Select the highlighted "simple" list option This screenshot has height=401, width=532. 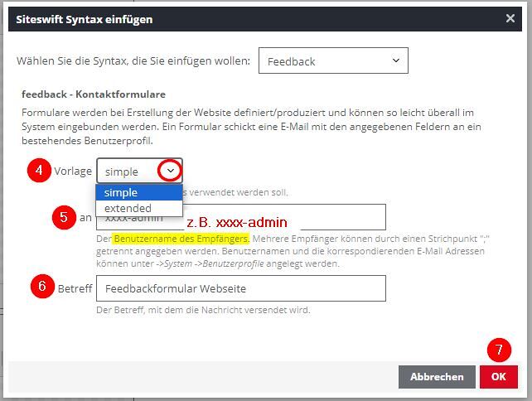[x=138, y=192]
